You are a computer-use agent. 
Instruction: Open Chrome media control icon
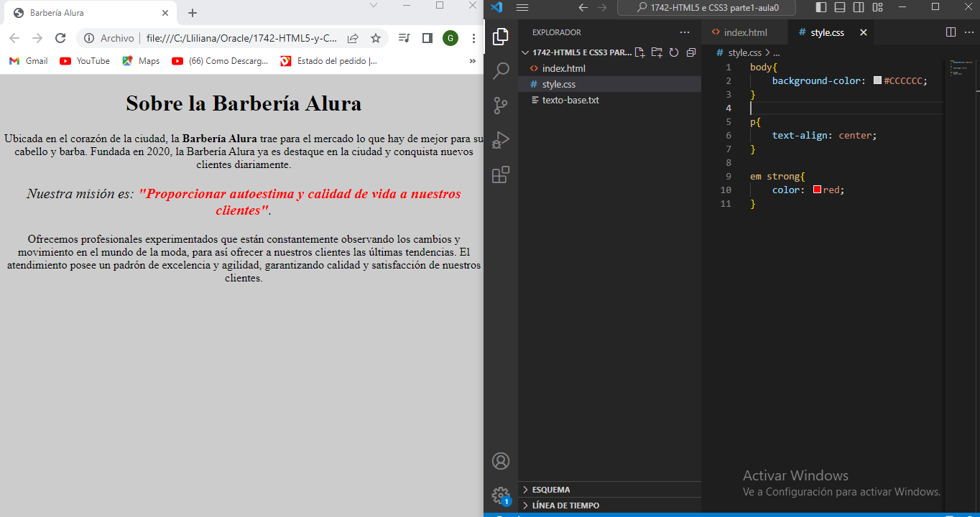click(405, 38)
